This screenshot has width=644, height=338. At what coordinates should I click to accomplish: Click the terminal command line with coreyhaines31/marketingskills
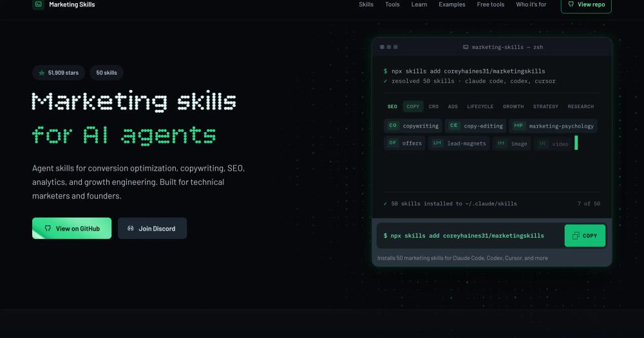[464, 71]
